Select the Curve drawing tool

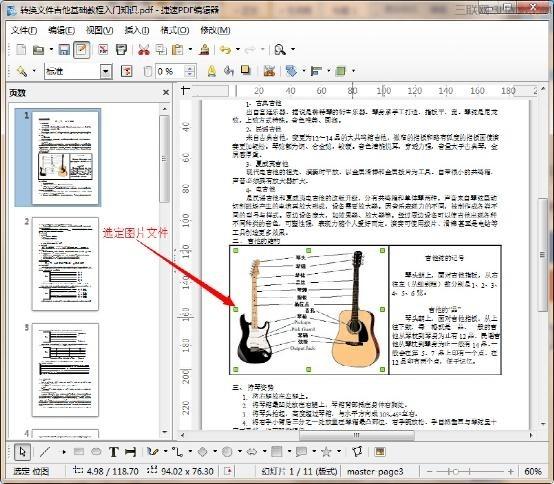click(153, 452)
